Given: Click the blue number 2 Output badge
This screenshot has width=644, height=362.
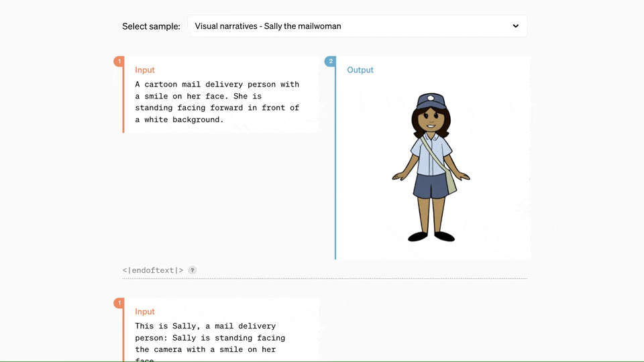Looking at the screenshot, I should click(x=330, y=62).
